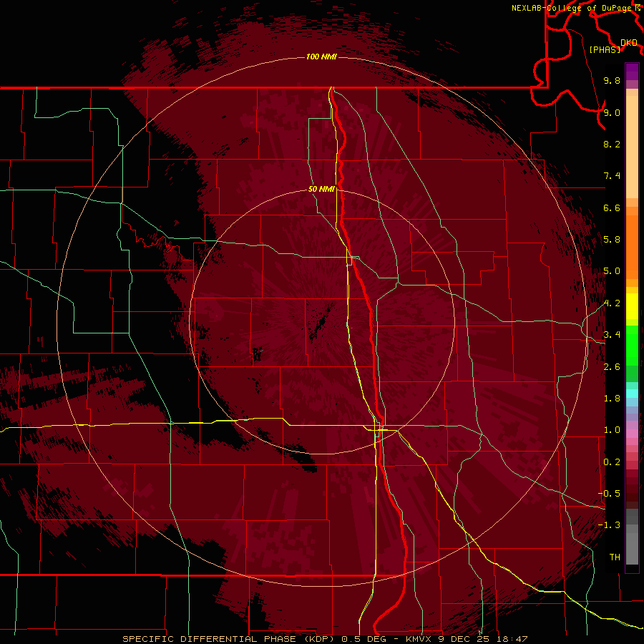Click the 9.8 value on the color scale
Image resolution: width=644 pixels, height=644 pixels.
pyautogui.click(x=612, y=80)
